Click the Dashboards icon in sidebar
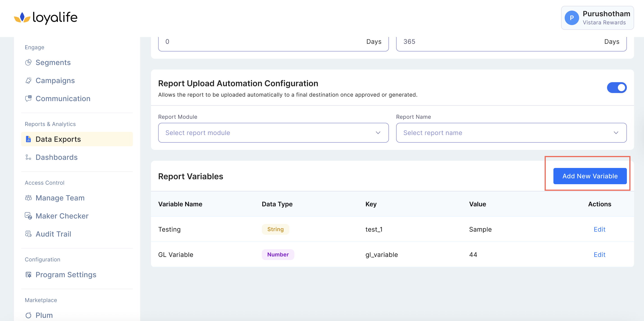This screenshot has width=644, height=321. [28, 157]
